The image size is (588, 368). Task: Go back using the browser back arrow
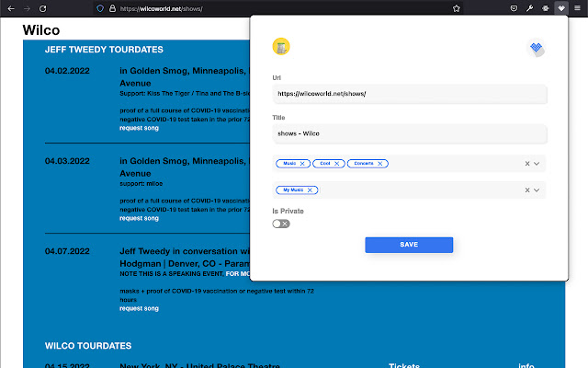pyautogui.click(x=11, y=8)
